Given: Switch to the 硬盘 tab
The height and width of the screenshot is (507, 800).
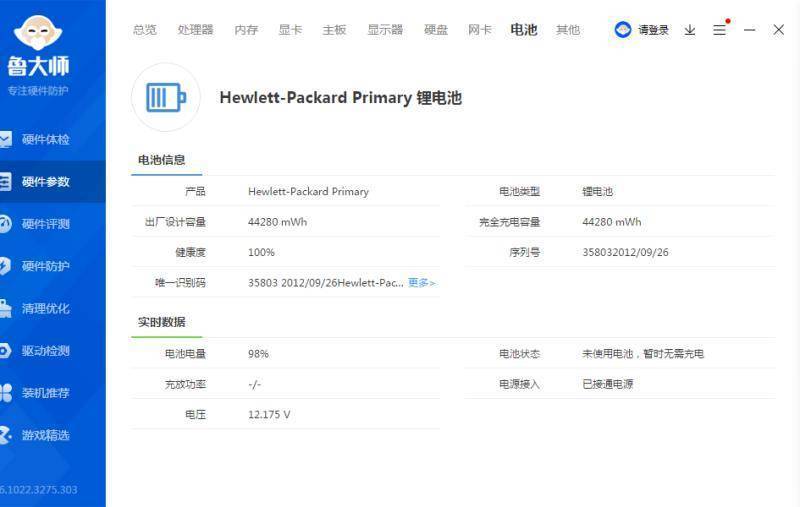Looking at the screenshot, I should 436,30.
